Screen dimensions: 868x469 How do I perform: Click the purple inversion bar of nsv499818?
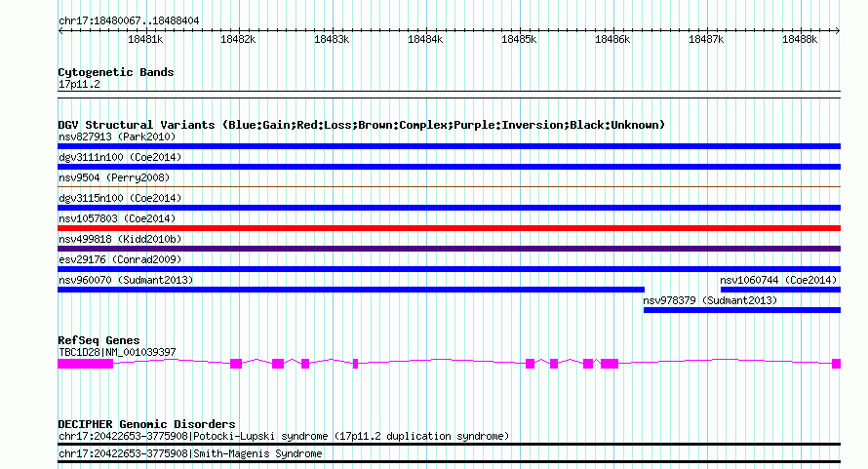point(449,249)
